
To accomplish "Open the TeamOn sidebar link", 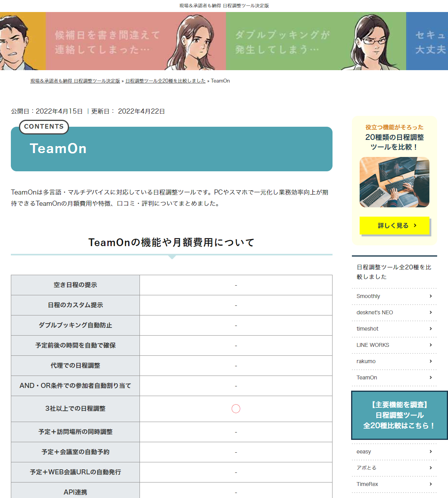I will 367,377.
